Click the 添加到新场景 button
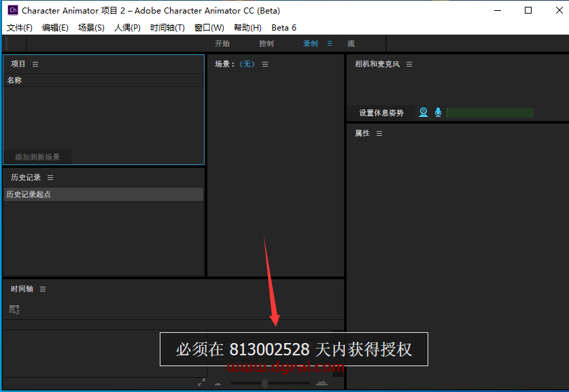The image size is (569, 392). point(37,157)
